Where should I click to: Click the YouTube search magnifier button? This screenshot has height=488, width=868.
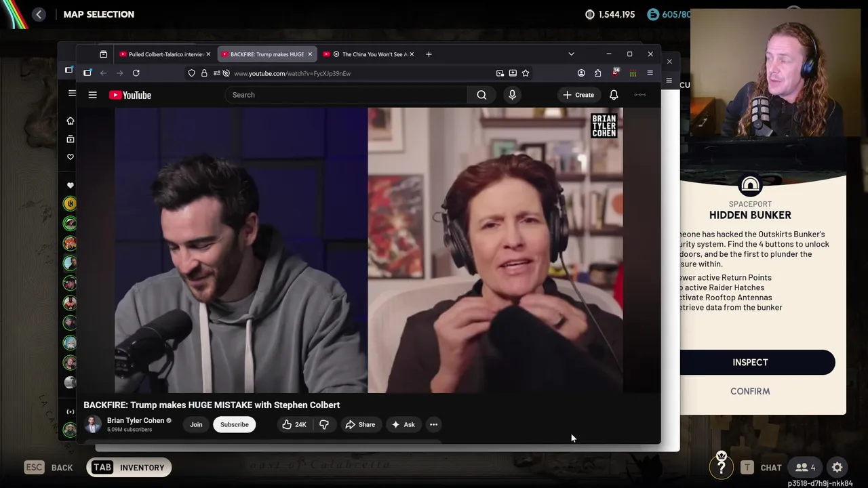pos(481,95)
